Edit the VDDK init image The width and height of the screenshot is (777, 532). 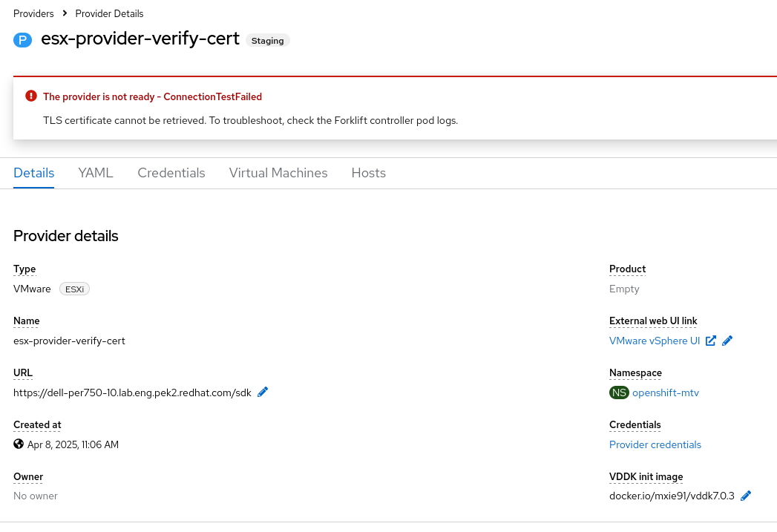pos(746,496)
